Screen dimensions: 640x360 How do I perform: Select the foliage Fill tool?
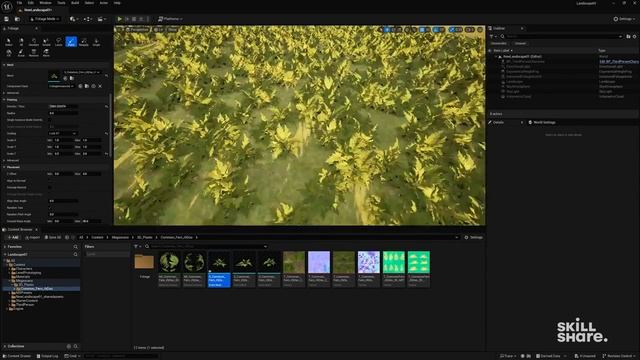coord(9,53)
